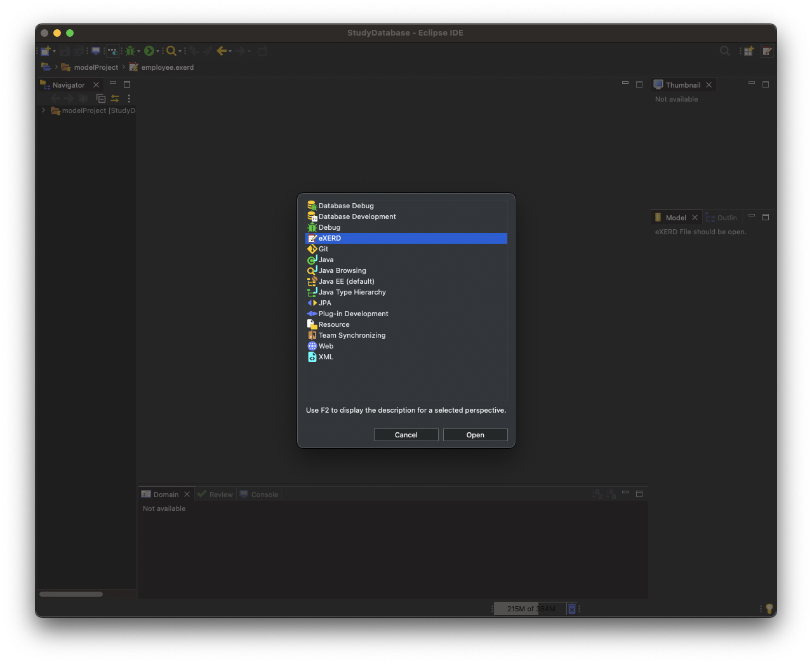Click the Git perspective icon
812x664 pixels.
pos(312,249)
